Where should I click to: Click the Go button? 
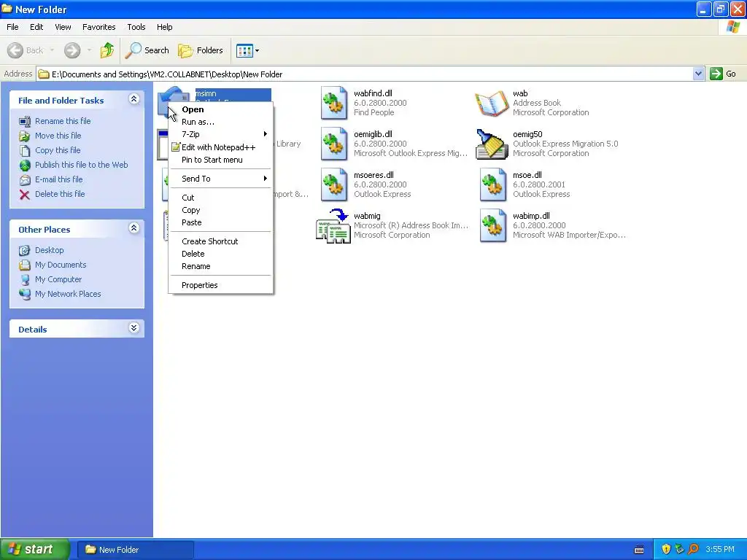(723, 74)
